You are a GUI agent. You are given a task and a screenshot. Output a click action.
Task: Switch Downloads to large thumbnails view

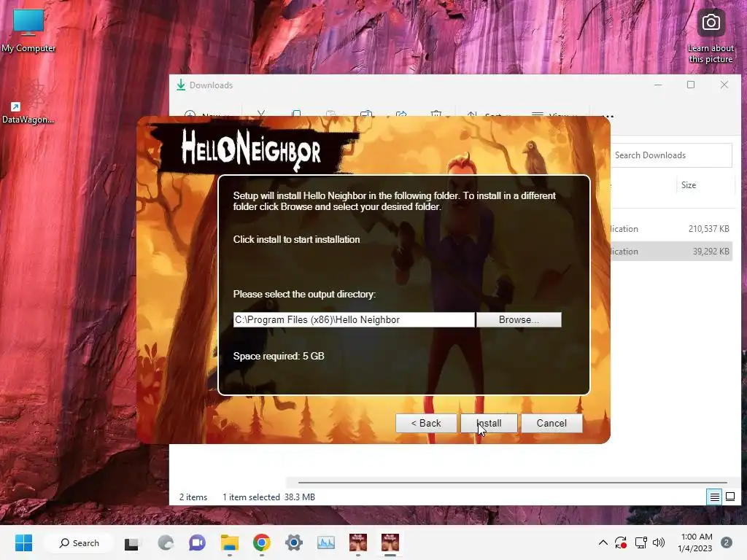[729, 497]
